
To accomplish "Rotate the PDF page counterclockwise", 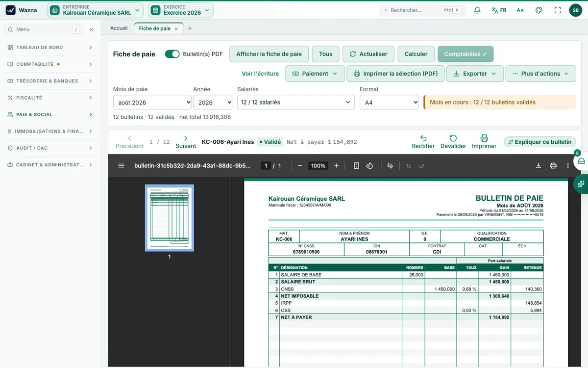I will (x=370, y=166).
